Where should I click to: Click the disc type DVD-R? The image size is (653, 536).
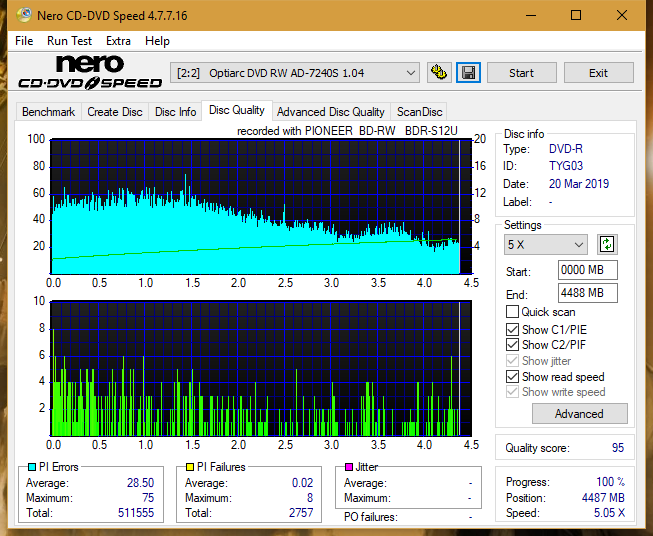click(x=566, y=149)
